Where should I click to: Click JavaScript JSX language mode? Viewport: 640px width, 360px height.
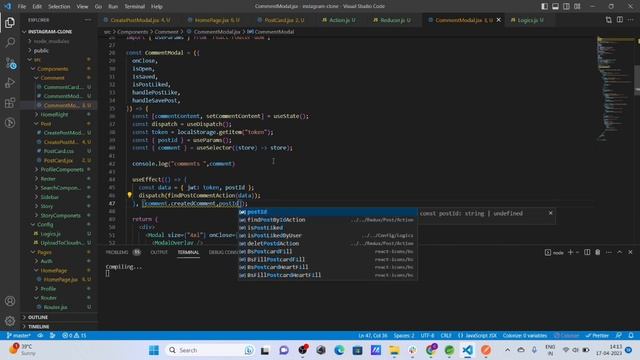coord(478,335)
